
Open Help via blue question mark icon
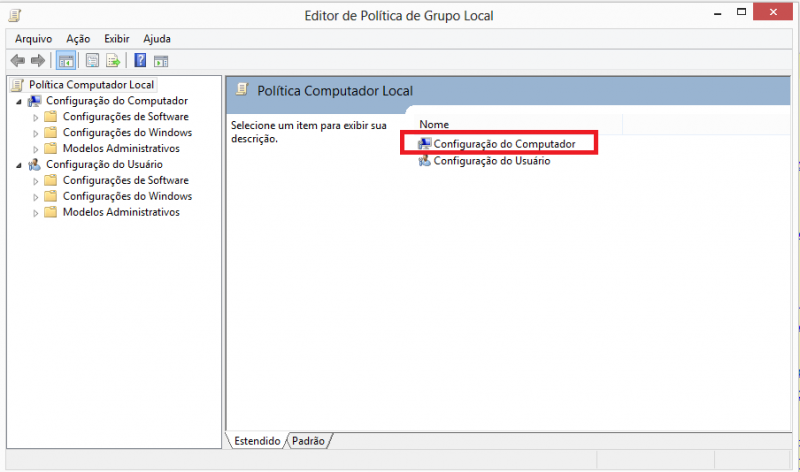click(x=140, y=60)
